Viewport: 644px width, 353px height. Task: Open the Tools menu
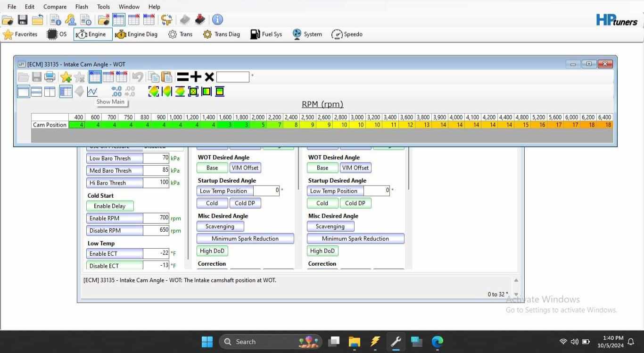103,7
